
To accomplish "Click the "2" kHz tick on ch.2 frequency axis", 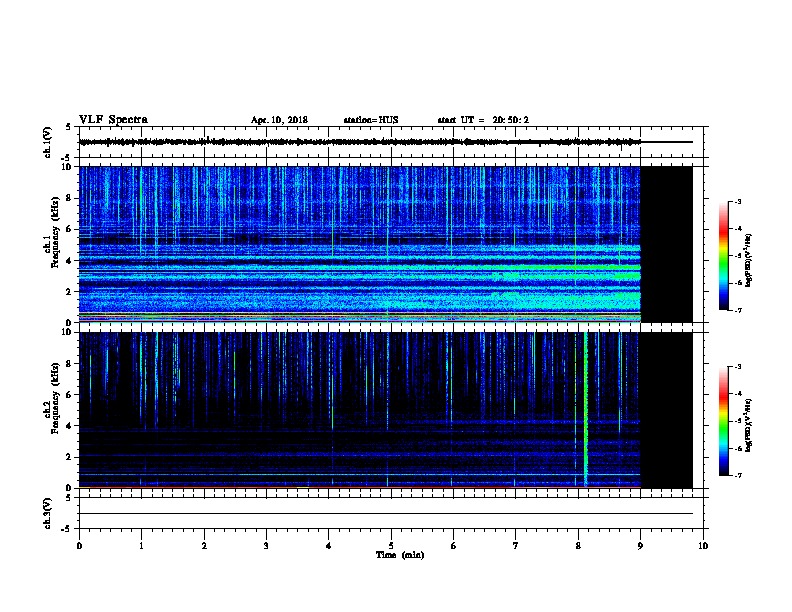I will pyautogui.click(x=69, y=457).
